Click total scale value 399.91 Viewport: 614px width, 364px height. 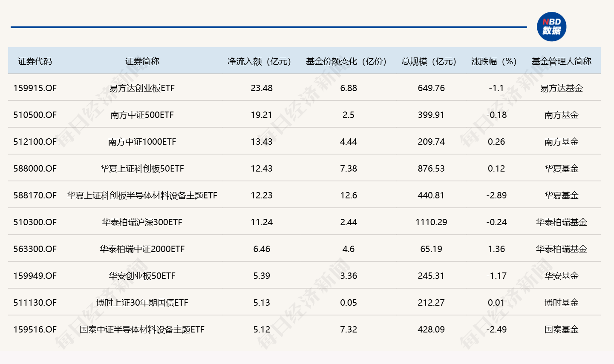coord(431,115)
